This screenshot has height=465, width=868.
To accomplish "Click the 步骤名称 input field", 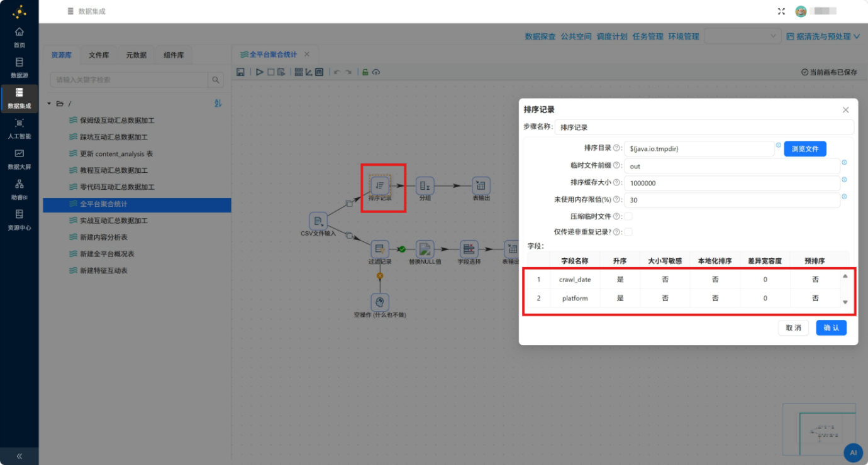I will (x=704, y=127).
